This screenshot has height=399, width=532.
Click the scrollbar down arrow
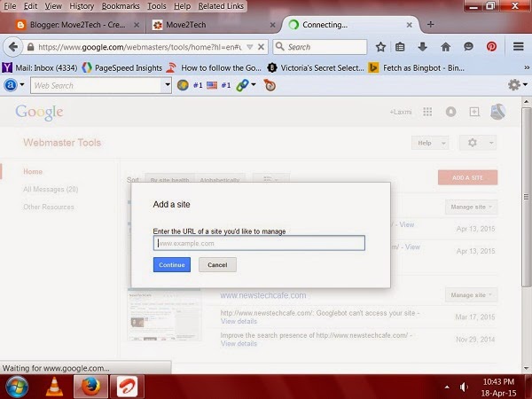526,367
